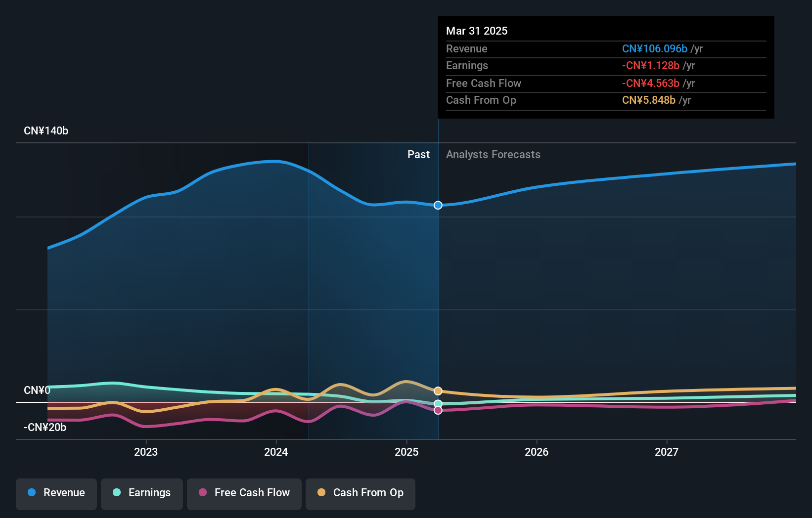This screenshot has width=812, height=518.
Task: Click the Analysts Forecasts label
Action: [493, 155]
